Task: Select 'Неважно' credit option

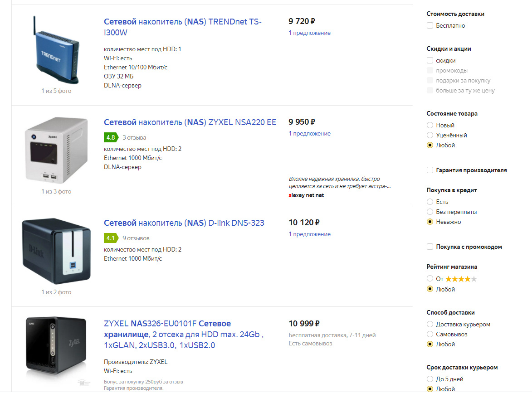Action: click(430, 222)
